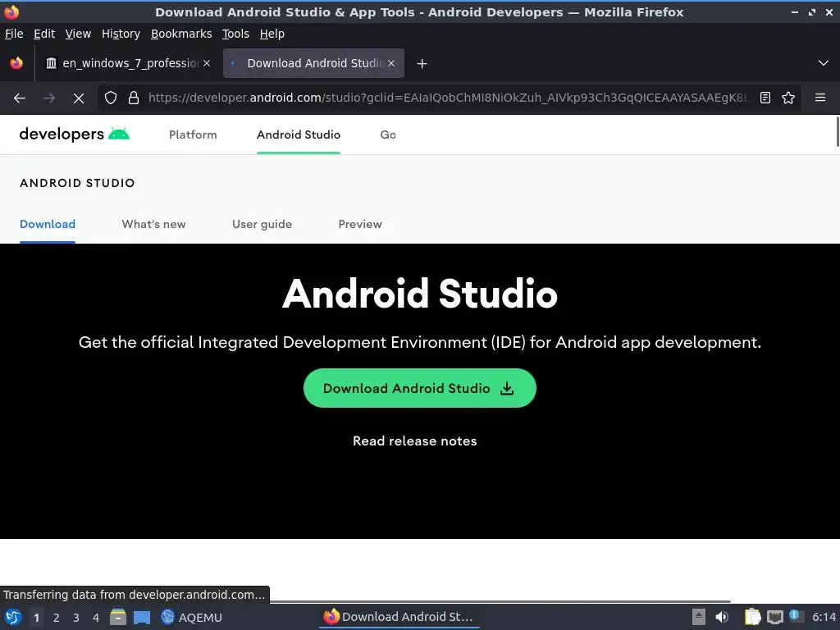Click the URL address field
Screen dimensions: 840x630
pos(447,98)
